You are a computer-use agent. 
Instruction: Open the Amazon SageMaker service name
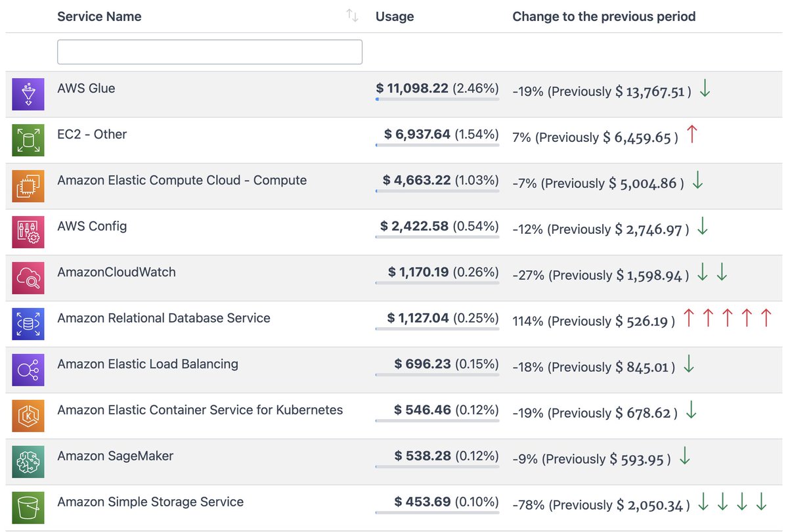[116, 456]
